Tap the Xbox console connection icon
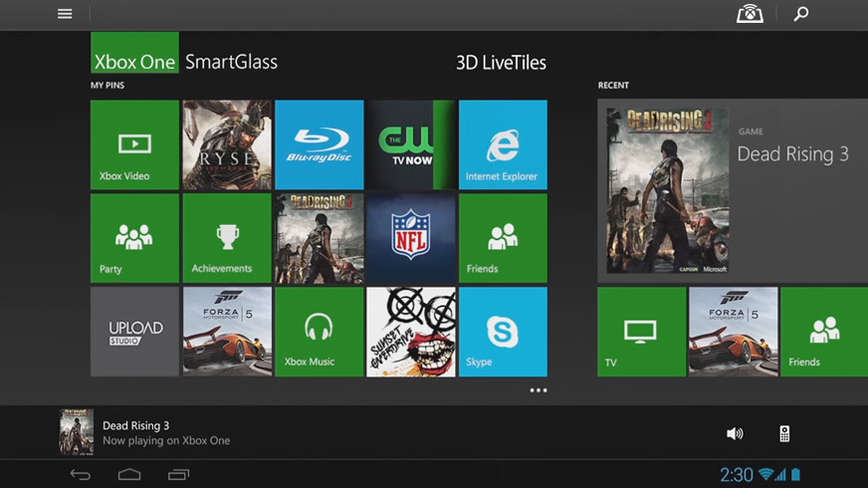This screenshot has height=488, width=868. click(x=750, y=14)
